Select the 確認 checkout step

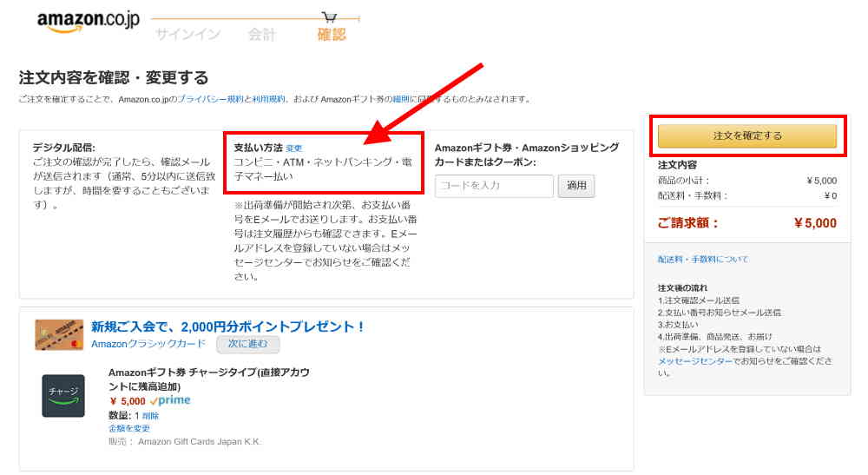332,35
